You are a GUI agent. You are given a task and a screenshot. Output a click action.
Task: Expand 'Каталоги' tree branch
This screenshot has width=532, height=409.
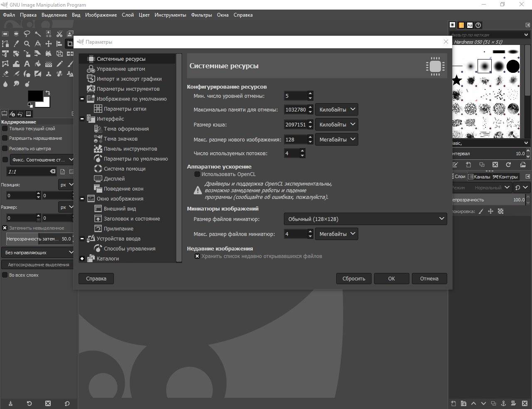82,259
